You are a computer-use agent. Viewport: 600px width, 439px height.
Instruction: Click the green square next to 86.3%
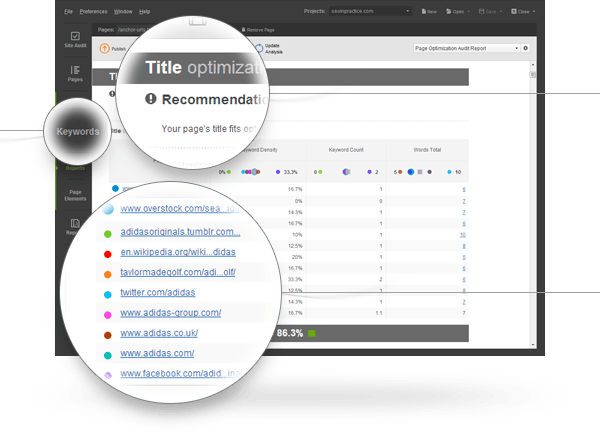(x=312, y=333)
